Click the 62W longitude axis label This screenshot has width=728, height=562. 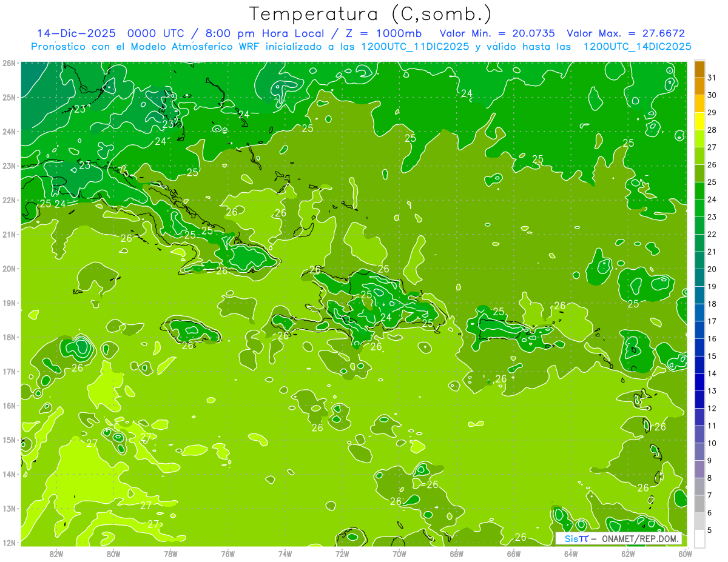[x=628, y=554]
